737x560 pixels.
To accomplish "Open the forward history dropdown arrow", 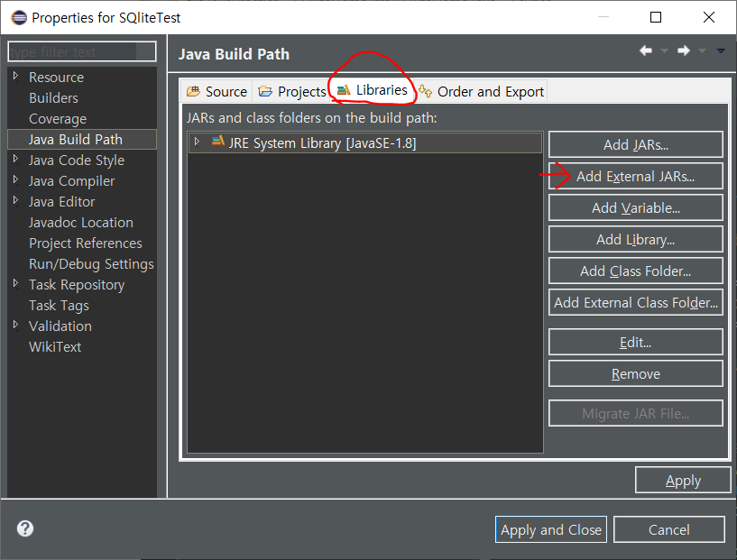I will (x=702, y=50).
